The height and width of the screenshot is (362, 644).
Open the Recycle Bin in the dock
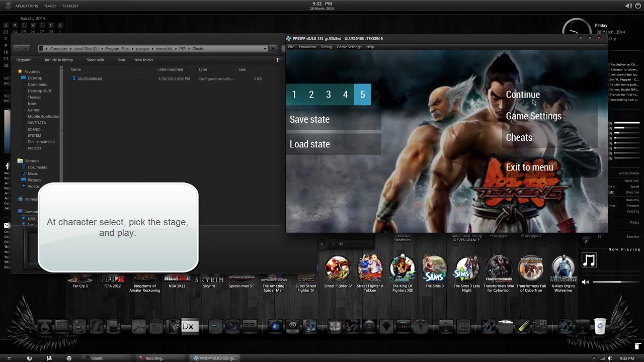(600, 326)
